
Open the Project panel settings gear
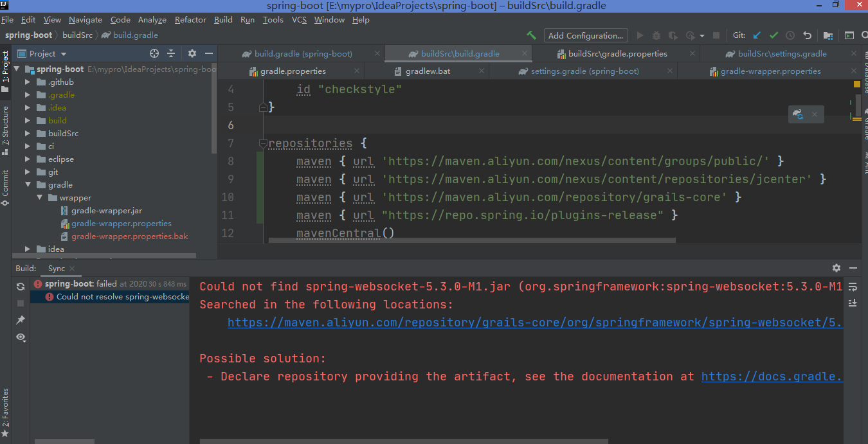pyautogui.click(x=192, y=53)
